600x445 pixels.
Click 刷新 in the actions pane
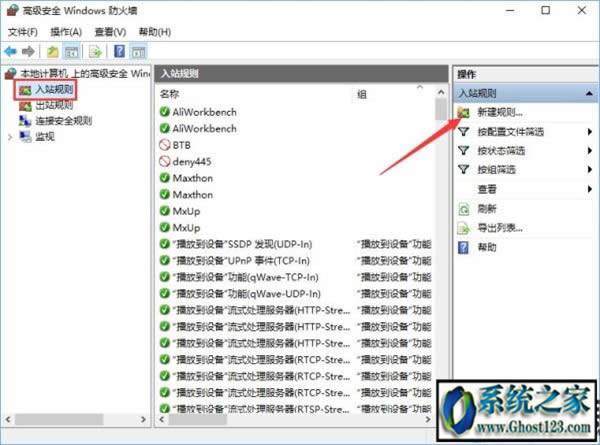click(x=487, y=209)
